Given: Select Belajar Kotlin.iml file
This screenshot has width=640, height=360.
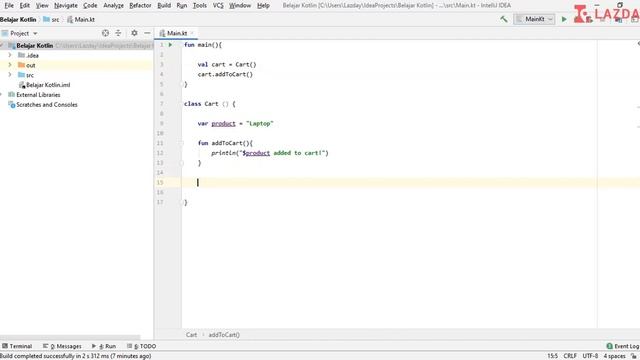Looking at the screenshot, I should point(44,85).
